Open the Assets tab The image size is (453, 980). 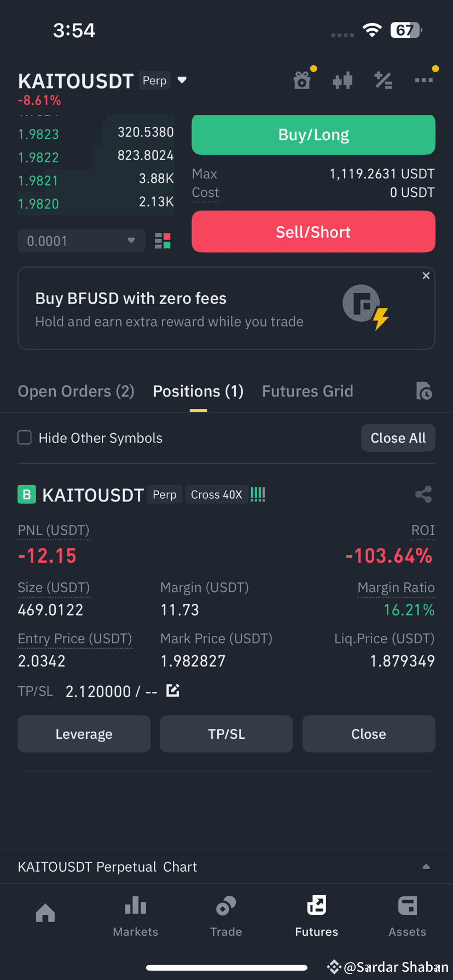pos(407,916)
